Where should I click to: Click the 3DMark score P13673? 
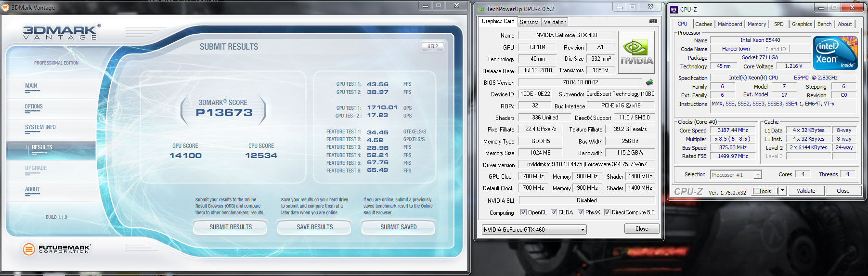pyautogui.click(x=224, y=112)
